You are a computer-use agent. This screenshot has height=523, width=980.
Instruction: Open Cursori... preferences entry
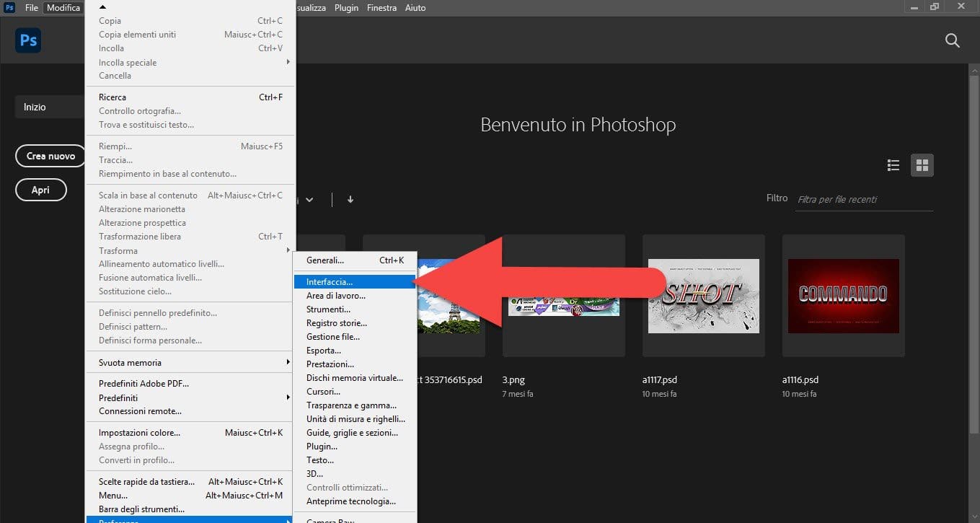coord(355,392)
